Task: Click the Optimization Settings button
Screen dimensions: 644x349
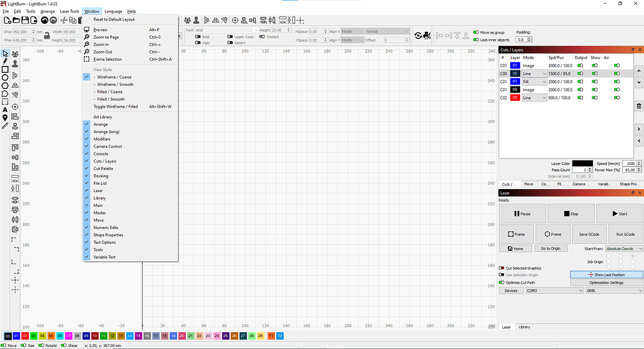Action: pyautogui.click(x=606, y=282)
